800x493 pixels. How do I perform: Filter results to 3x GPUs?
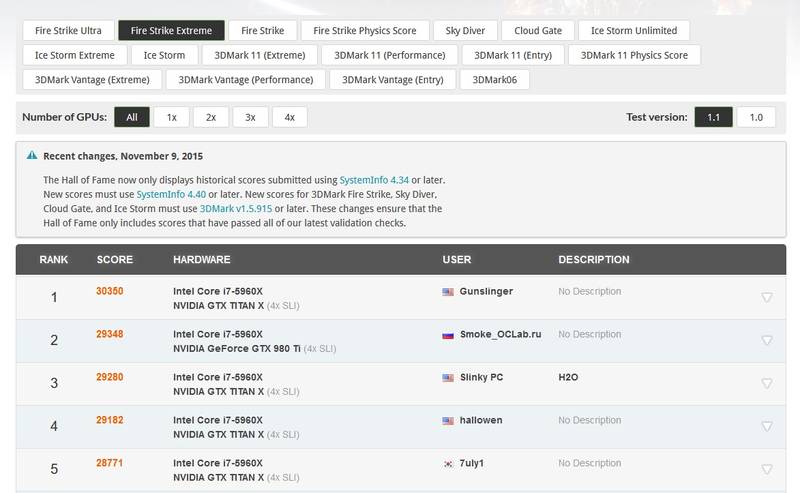250,117
